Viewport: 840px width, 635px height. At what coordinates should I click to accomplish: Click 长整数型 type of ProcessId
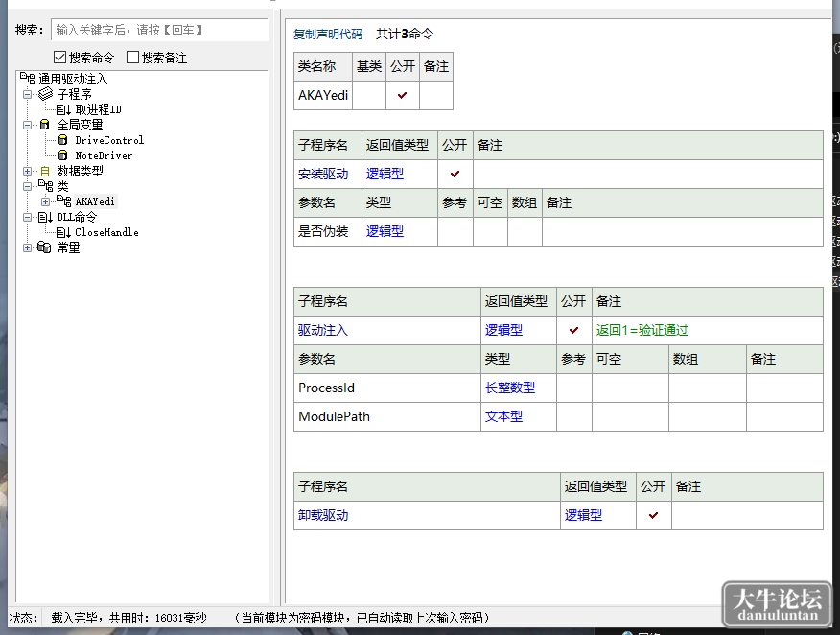(x=510, y=388)
